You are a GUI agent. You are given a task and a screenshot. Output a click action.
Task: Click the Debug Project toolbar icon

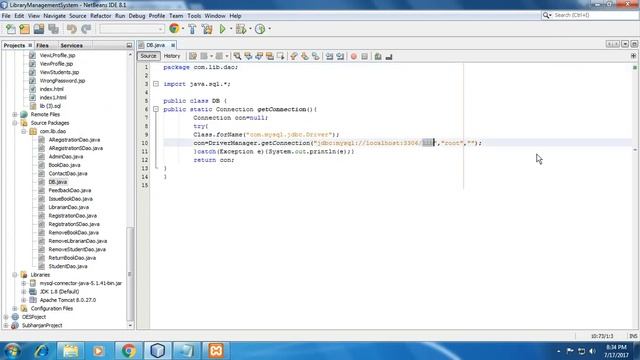tap(241, 29)
